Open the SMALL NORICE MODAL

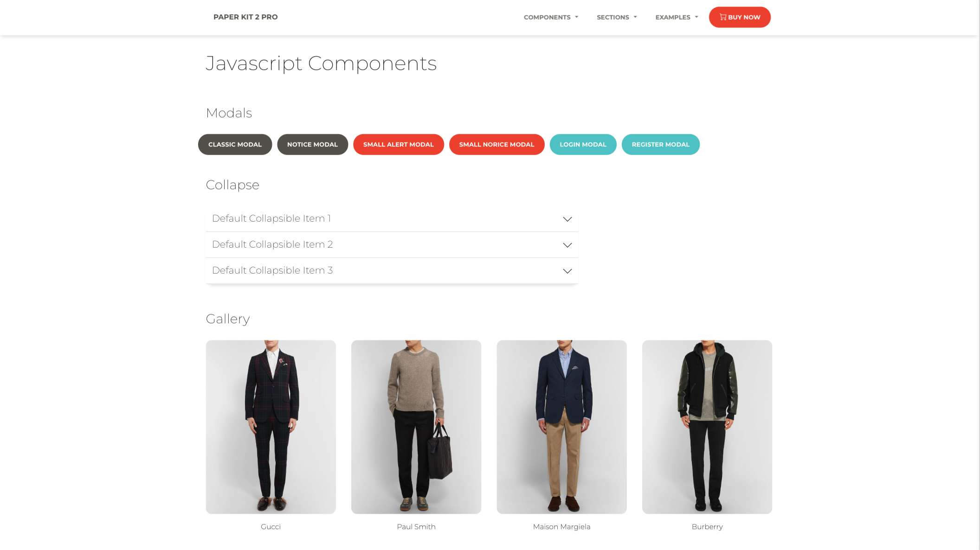pyautogui.click(x=497, y=144)
